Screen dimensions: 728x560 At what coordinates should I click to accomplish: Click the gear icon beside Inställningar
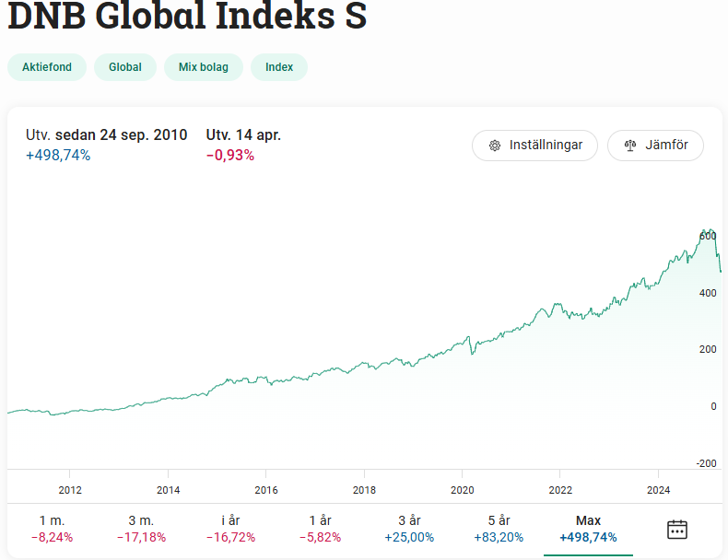(x=495, y=146)
